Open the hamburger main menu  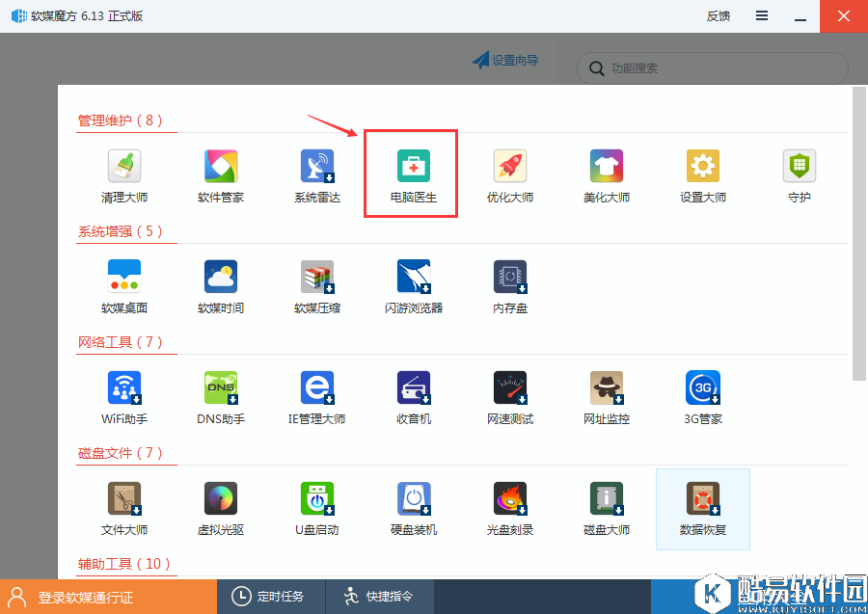point(762,15)
